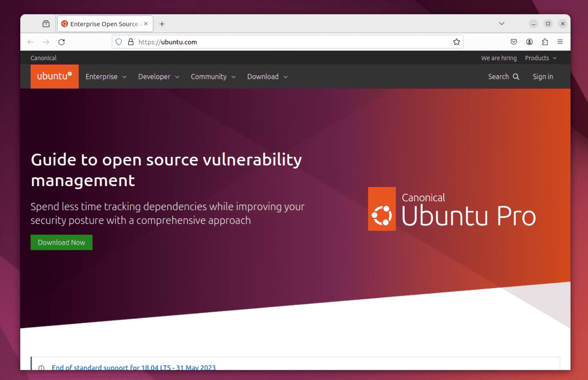The image size is (588, 380).
Task: Click the Canonical Ubuntu Pro wordmark
Action: click(469, 210)
